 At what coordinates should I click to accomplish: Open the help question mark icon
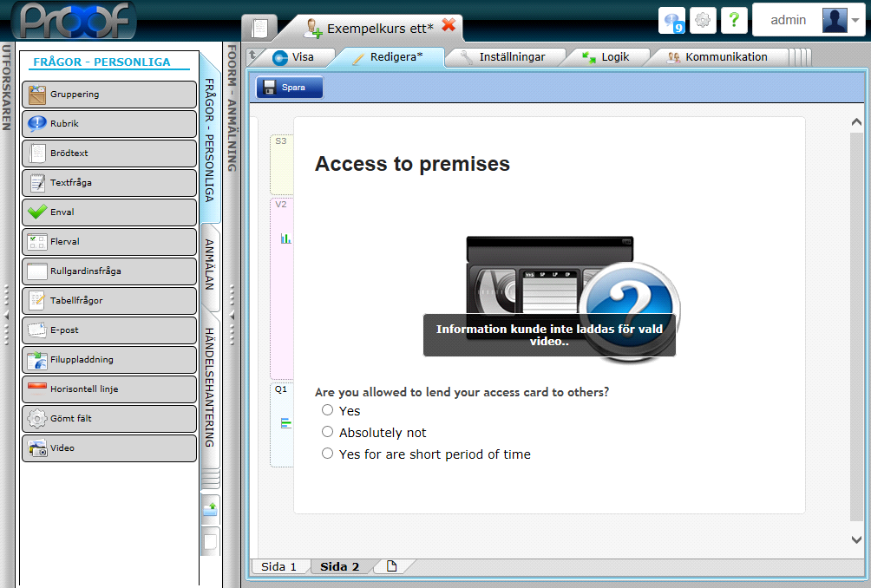pos(734,21)
